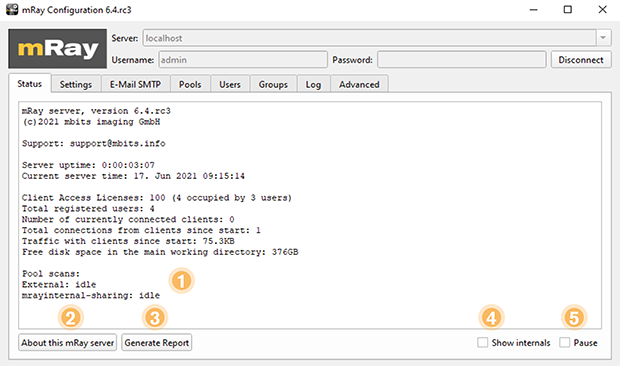
Task: Open the Users tab
Action: coord(230,84)
